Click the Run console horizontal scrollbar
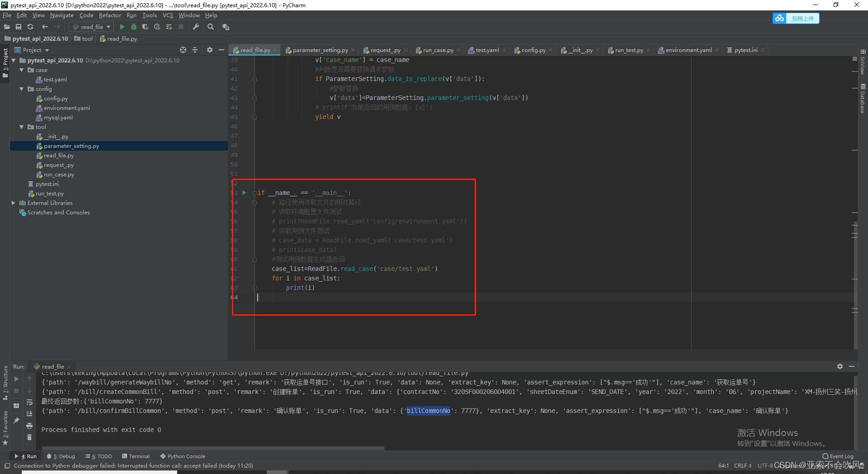 tap(212, 448)
